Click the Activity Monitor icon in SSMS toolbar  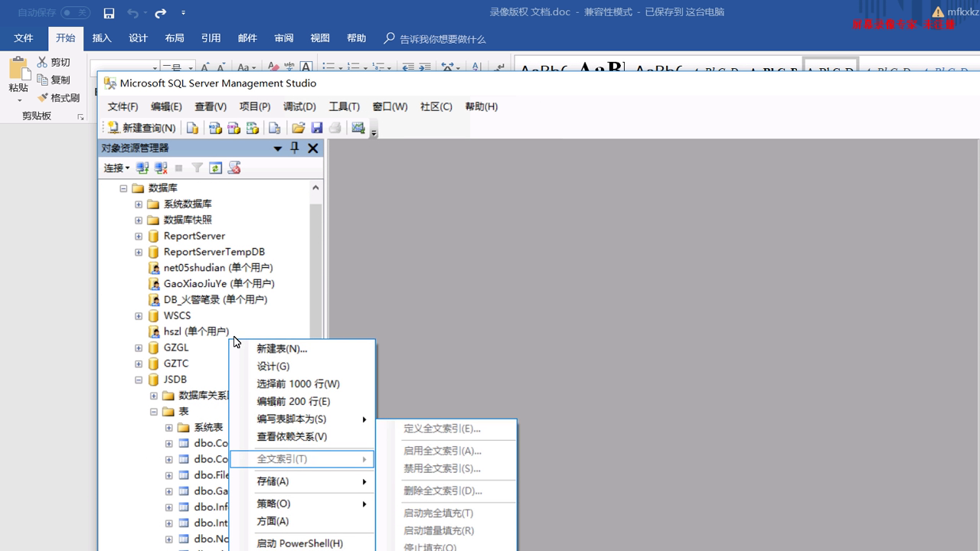point(358,128)
